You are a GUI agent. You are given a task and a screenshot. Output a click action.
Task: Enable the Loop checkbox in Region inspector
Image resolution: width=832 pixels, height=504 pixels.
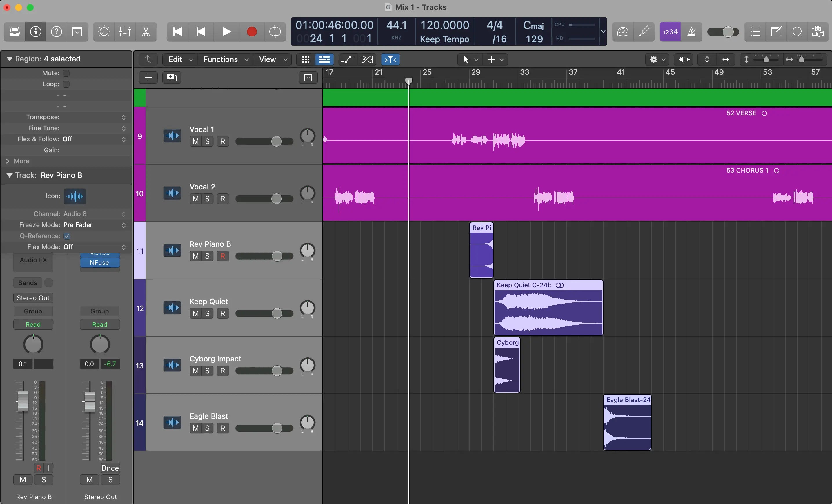click(x=66, y=84)
